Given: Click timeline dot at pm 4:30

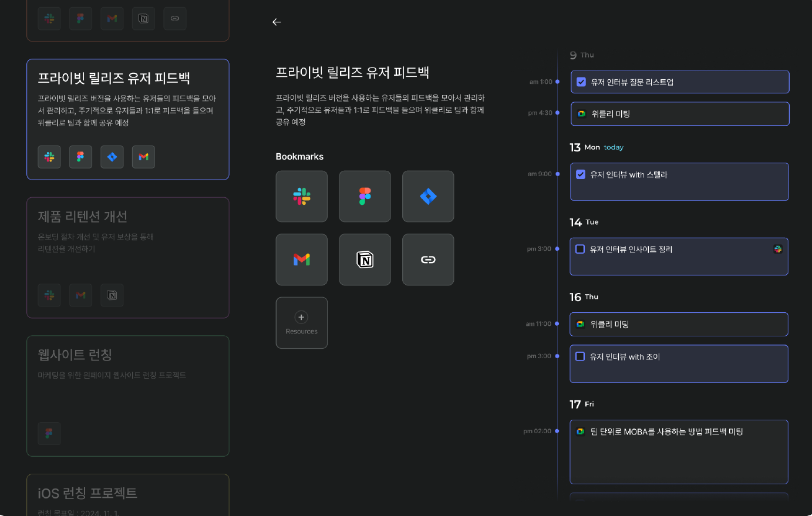Looking at the screenshot, I should [x=557, y=113].
